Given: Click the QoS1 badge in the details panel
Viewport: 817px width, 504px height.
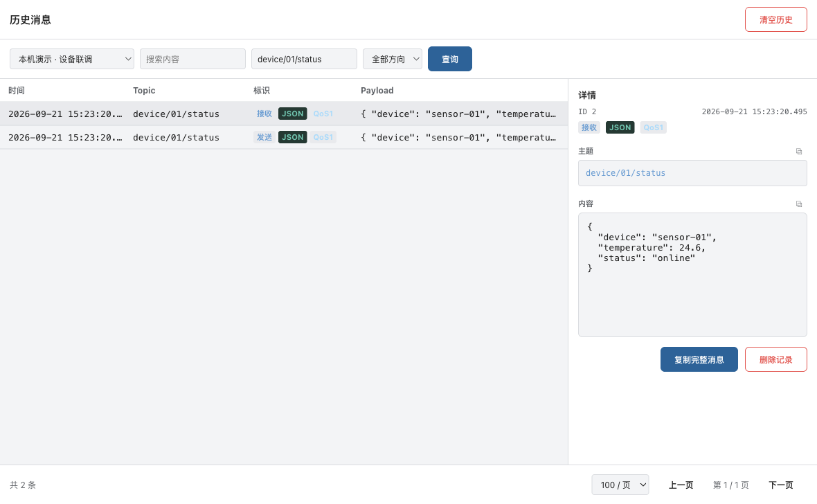Looking at the screenshot, I should (x=653, y=127).
